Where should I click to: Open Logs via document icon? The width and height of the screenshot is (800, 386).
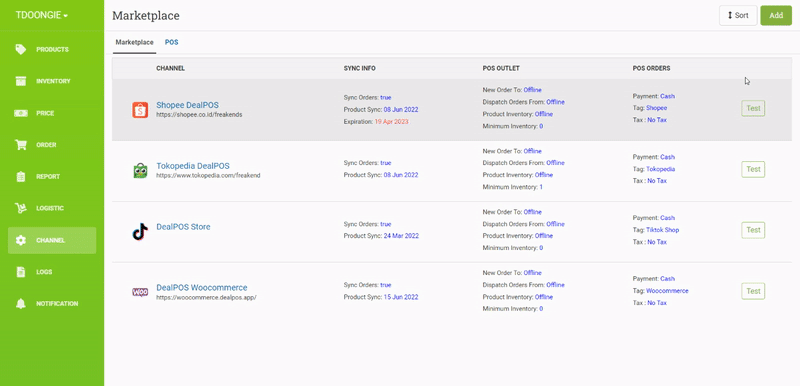[x=20, y=272]
